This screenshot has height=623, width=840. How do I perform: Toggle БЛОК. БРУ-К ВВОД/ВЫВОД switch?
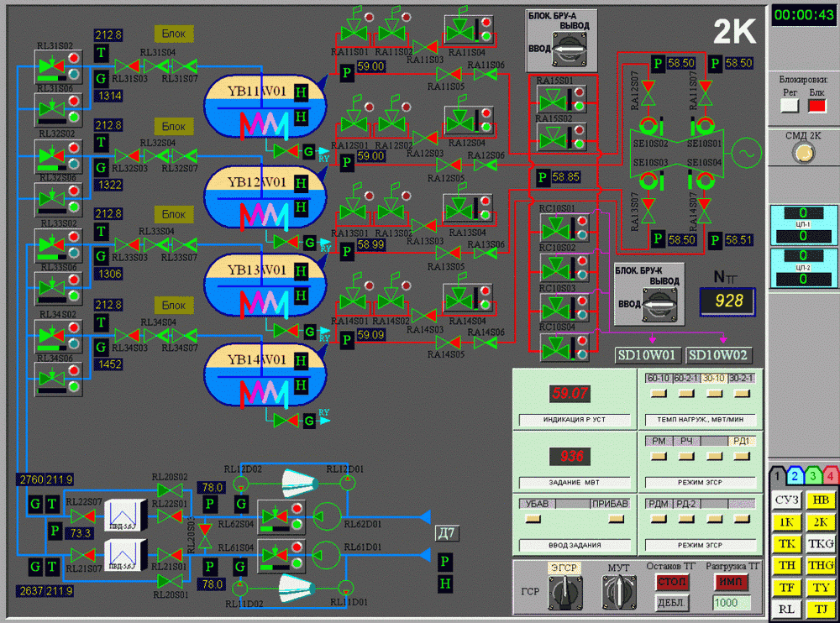pyautogui.click(x=659, y=306)
